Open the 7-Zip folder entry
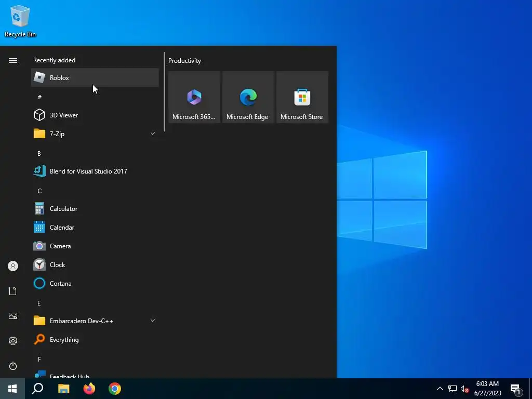Viewport: 532px width, 399px height. [95, 134]
